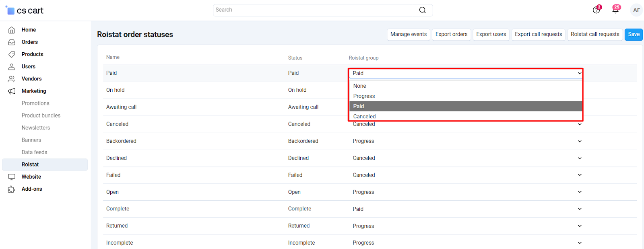
Task: Click the Export orders button
Action: 452,35
